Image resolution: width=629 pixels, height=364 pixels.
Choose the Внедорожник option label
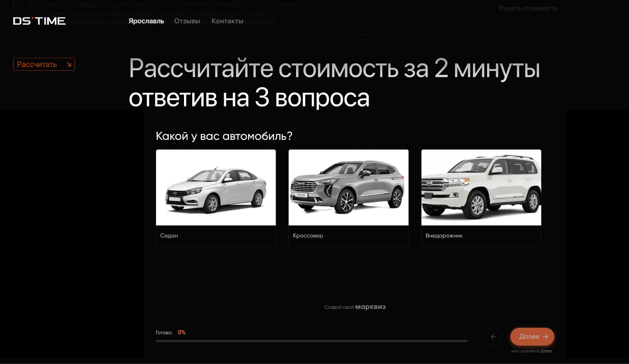point(444,235)
